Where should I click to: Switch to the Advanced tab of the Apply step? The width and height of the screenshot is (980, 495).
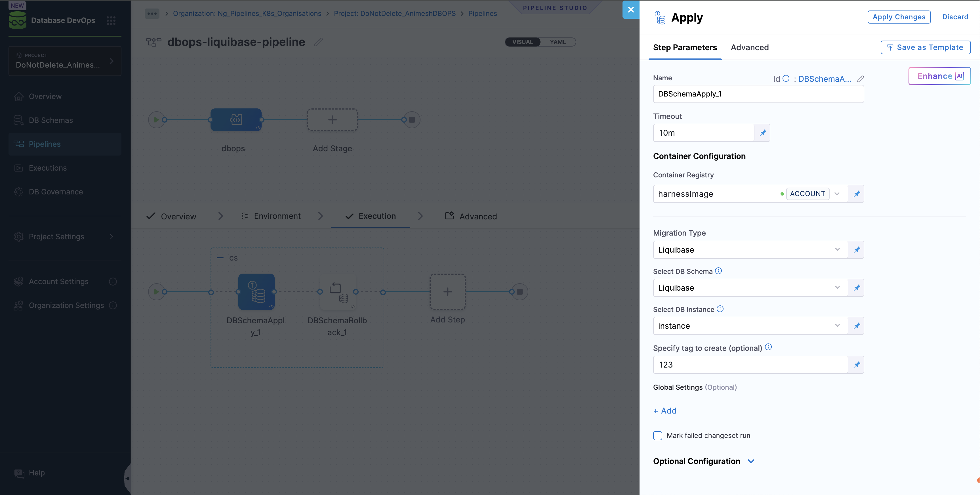click(749, 47)
